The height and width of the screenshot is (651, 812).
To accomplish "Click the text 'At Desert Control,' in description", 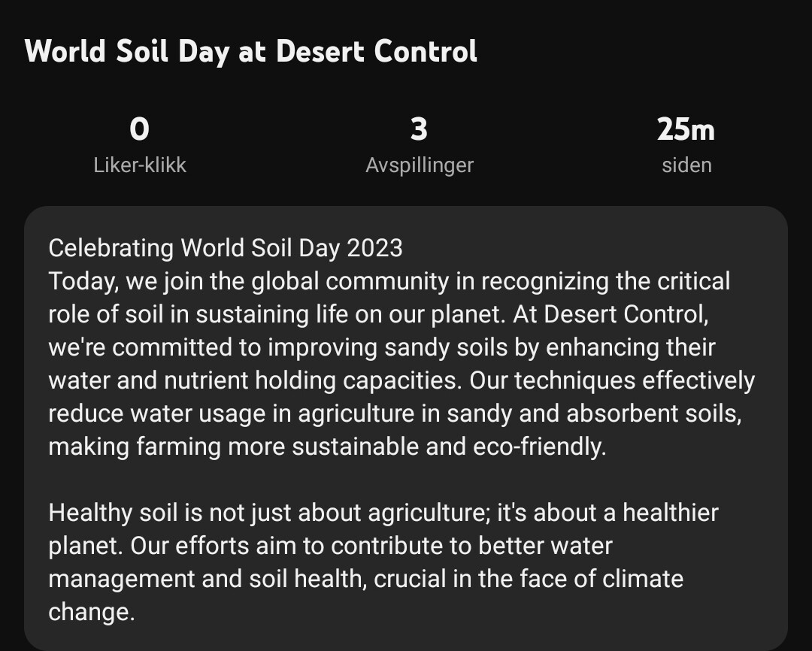I will (611, 314).
